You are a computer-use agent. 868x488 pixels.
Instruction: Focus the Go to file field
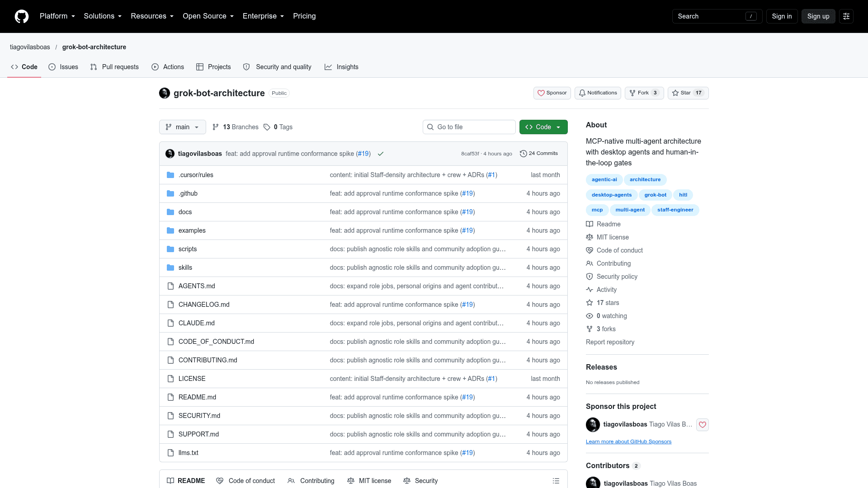point(469,127)
